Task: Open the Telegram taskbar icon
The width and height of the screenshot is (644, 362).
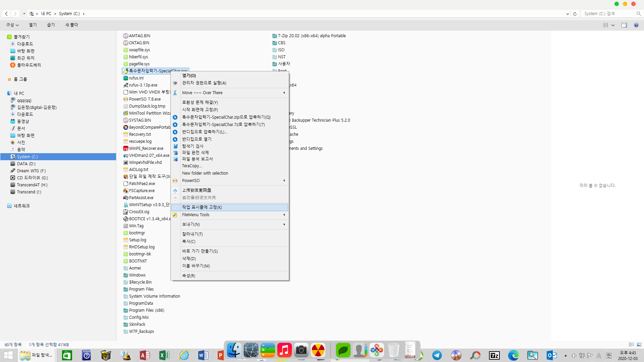Action: pyautogui.click(x=437, y=355)
